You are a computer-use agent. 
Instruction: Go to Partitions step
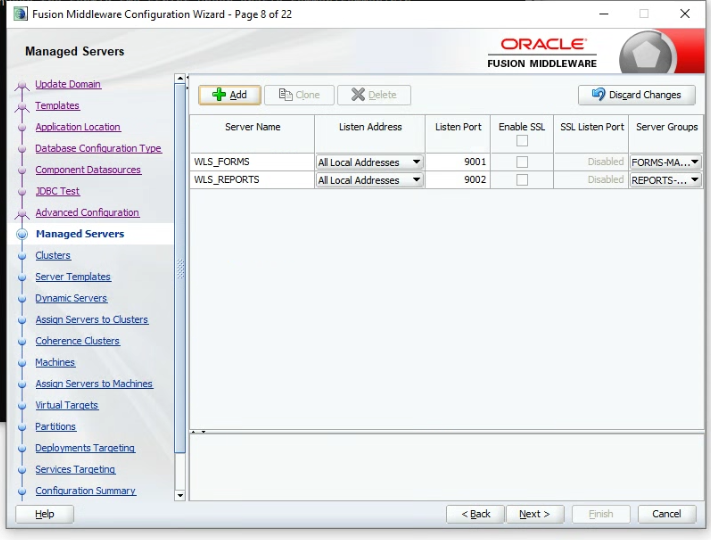(56, 426)
